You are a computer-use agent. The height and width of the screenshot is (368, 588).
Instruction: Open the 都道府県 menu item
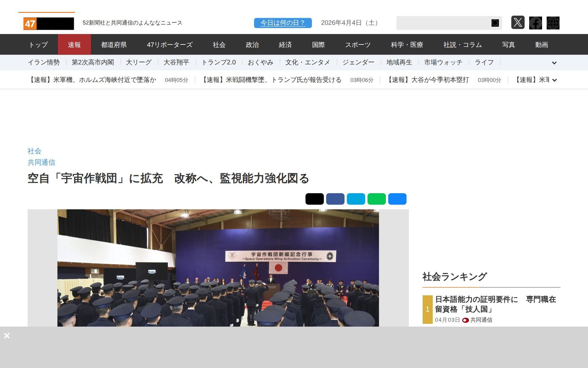(114, 45)
